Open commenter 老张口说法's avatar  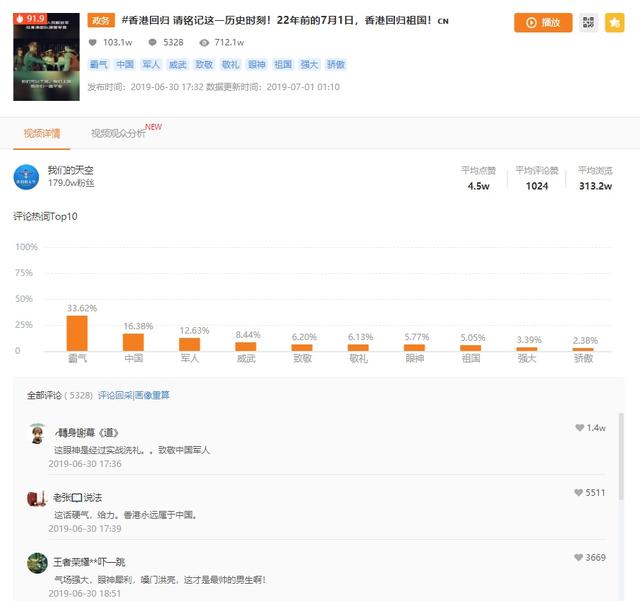(37, 498)
